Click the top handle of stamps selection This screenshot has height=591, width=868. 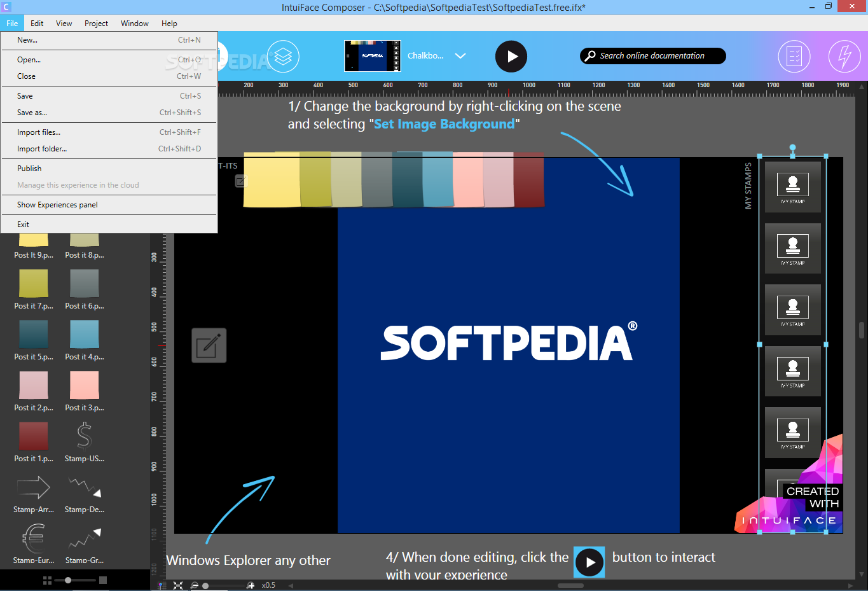(x=793, y=148)
